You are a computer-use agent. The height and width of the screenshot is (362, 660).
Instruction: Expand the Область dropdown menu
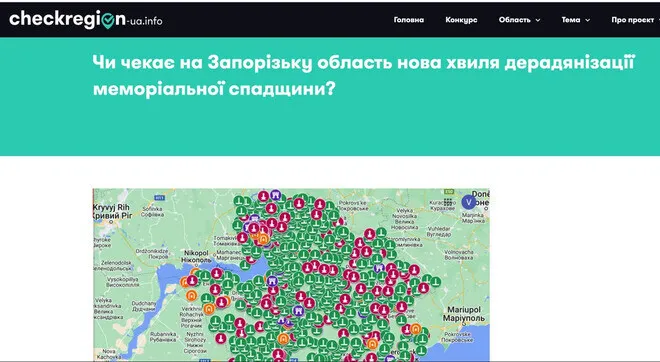(x=519, y=20)
